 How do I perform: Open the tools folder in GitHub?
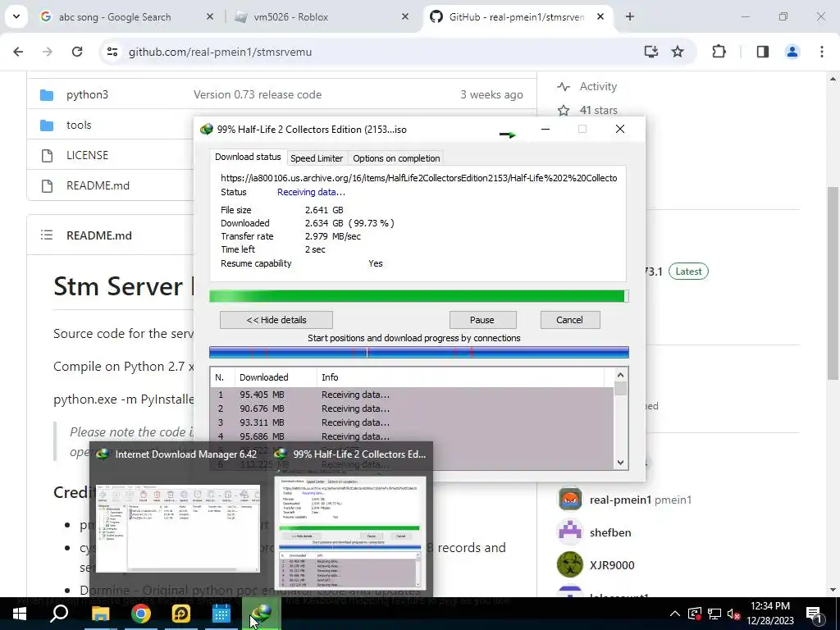click(79, 125)
